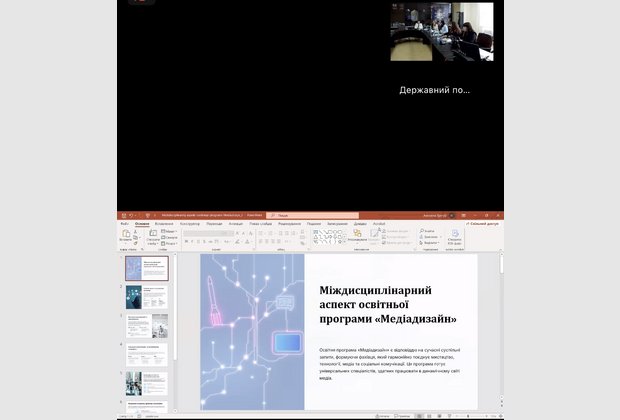Click the Спільний доступ share button
This screenshot has width=620, height=420.
(x=480, y=223)
